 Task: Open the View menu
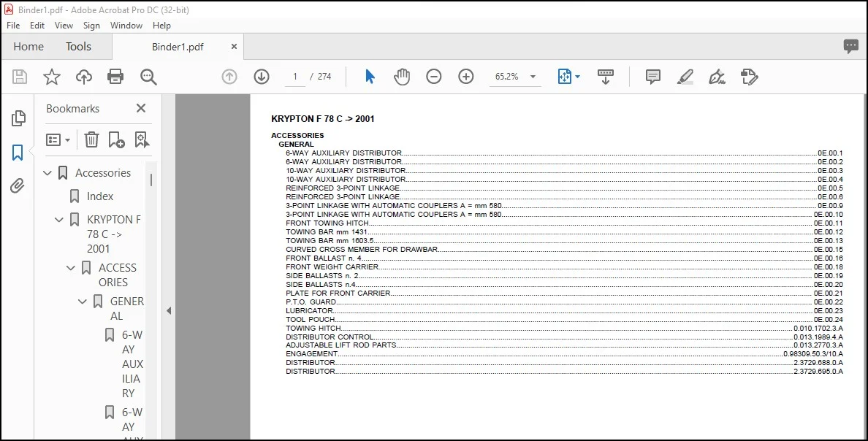(64, 26)
